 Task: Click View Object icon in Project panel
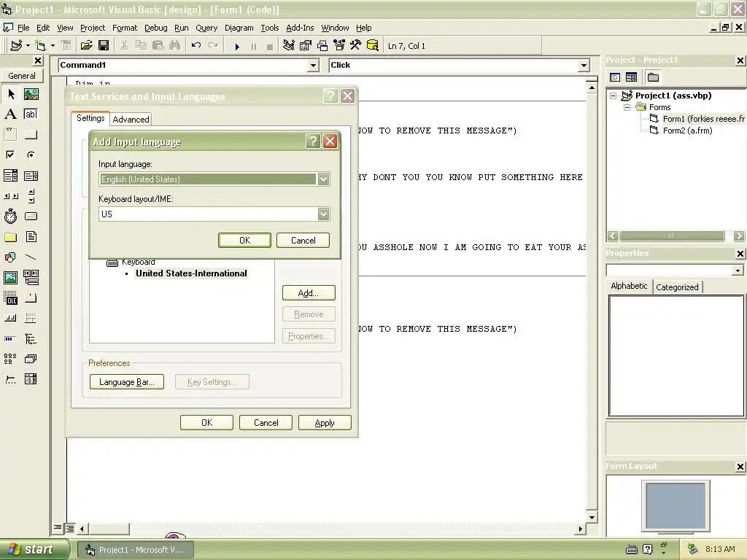(631, 77)
